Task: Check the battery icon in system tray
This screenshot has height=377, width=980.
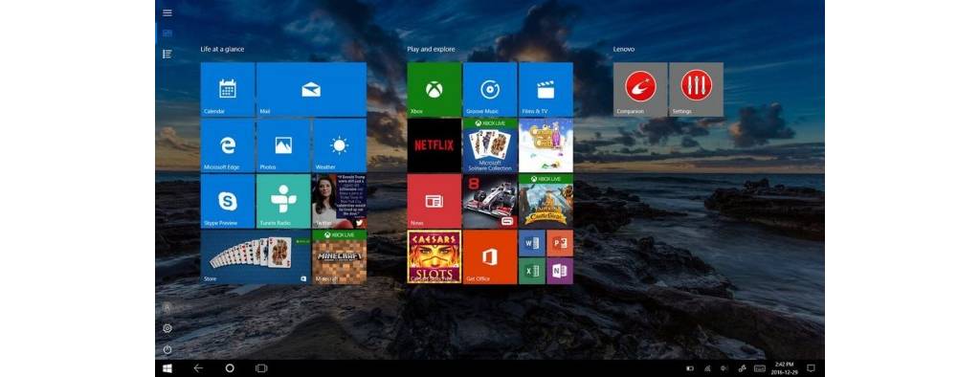Action: click(690, 368)
